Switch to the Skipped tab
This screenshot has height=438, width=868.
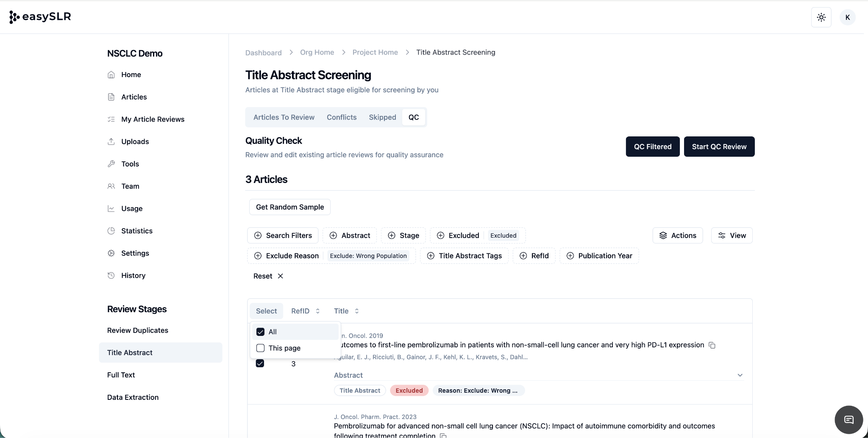click(382, 117)
